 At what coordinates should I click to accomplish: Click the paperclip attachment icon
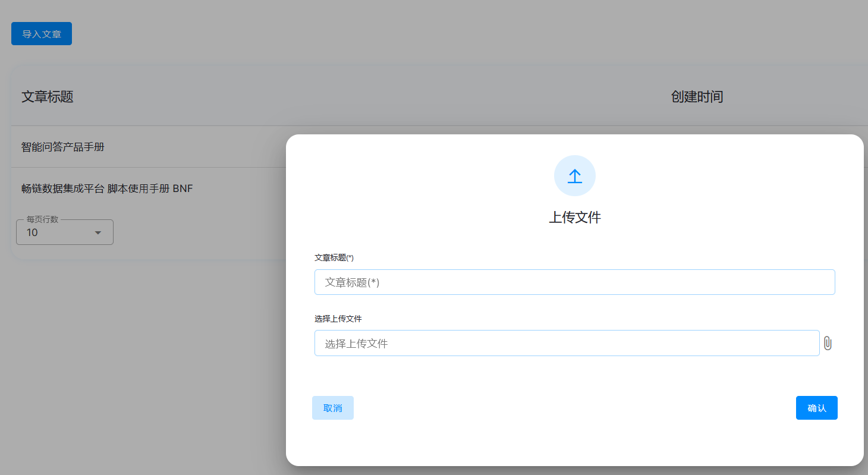828,343
